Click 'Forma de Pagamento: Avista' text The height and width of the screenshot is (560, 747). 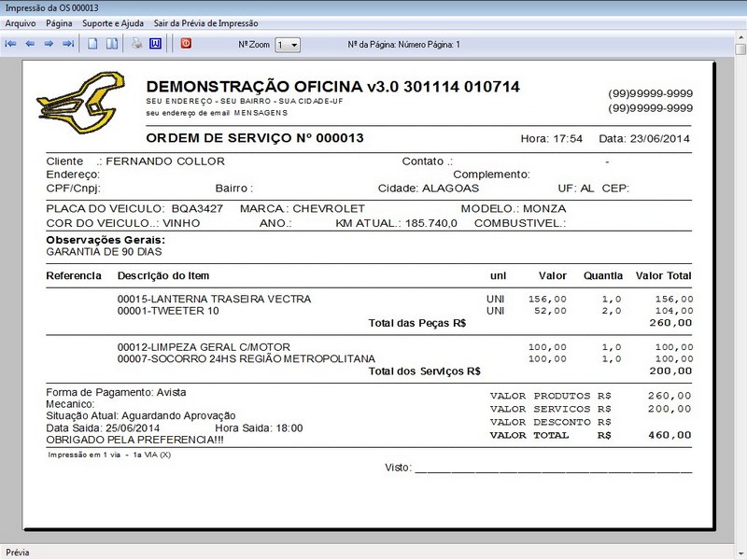[116, 392]
